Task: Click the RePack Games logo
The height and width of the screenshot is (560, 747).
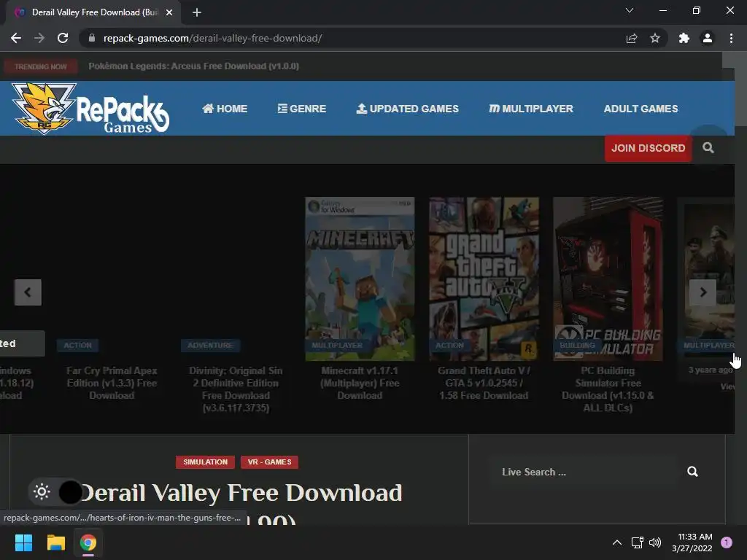Action: pos(90,109)
